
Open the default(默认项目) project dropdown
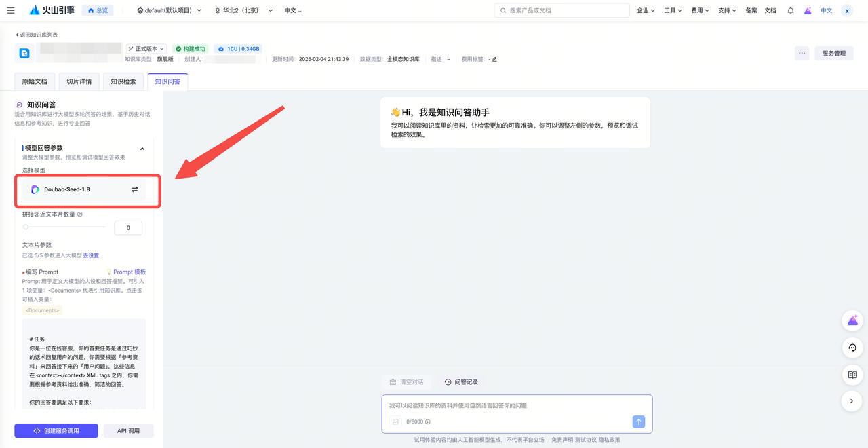(x=170, y=10)
